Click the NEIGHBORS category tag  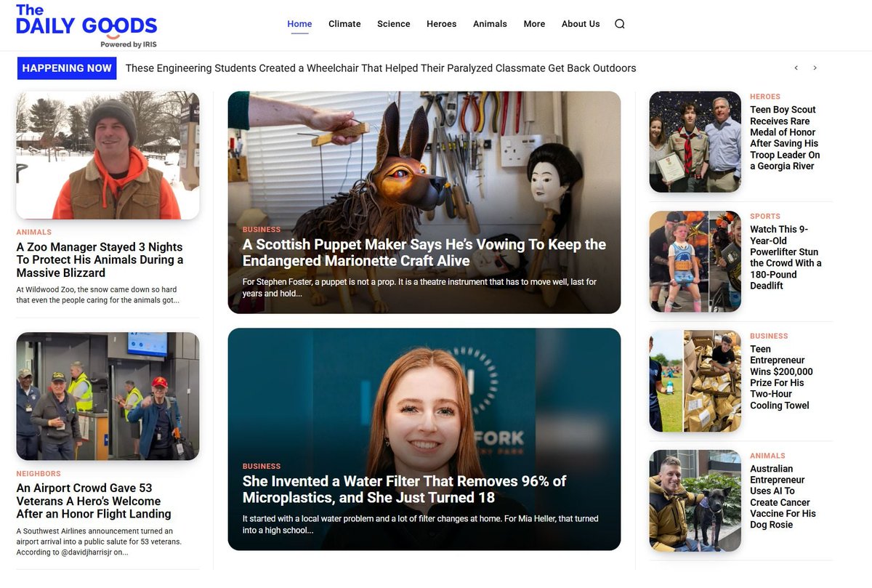[39, 474]
